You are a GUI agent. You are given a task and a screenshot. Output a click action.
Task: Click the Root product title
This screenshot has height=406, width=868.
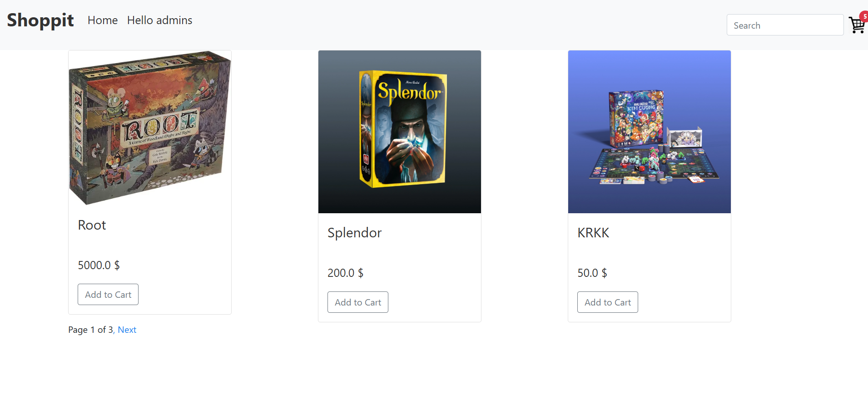pyautogui.click(x=92, y=225)
